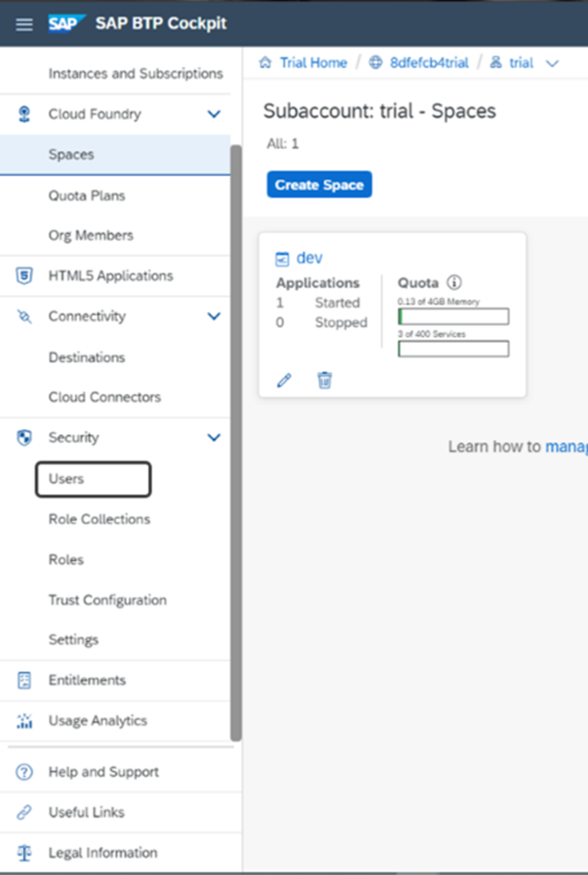This screenshot has width=588, height=875.
Task: Click the Entitlements document icon
Action: pos(24,680)
